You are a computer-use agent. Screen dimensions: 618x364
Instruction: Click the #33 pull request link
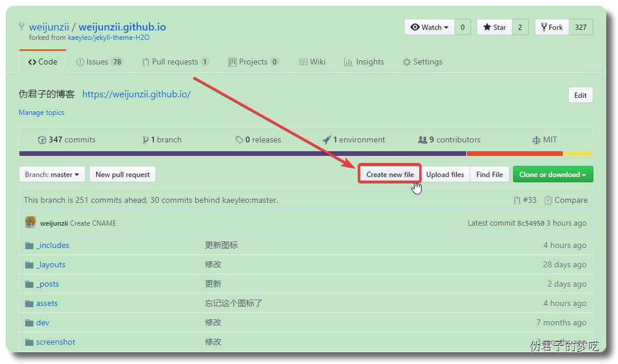click(525, 200)
